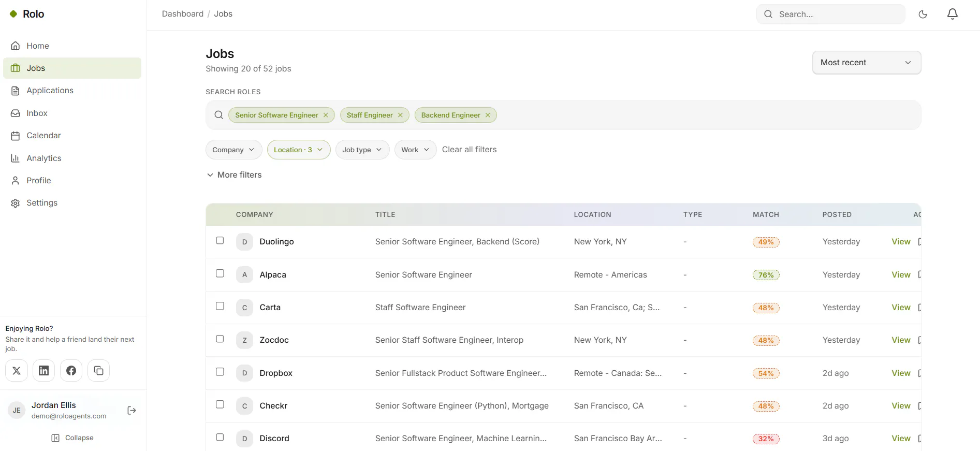Viewport: 980px width, 451px height.
Task: Toggle dark mode with the moon icon
Action: point(923,14)
